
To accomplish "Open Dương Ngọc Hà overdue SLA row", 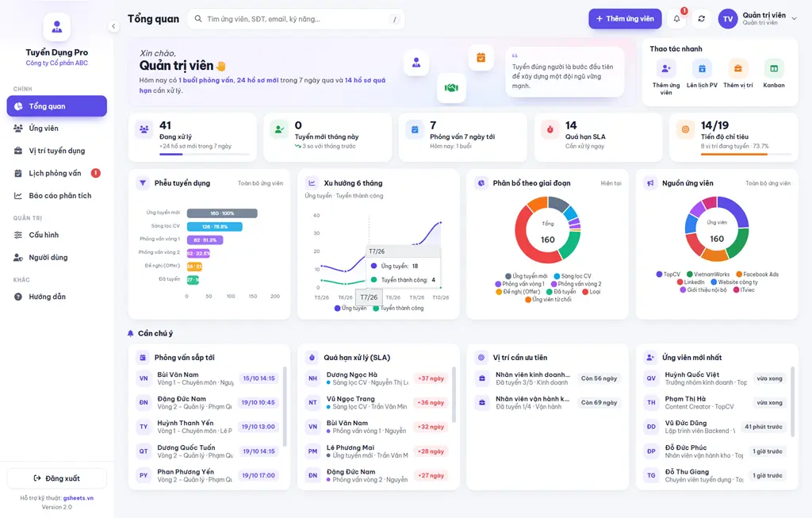I will 377,378.
